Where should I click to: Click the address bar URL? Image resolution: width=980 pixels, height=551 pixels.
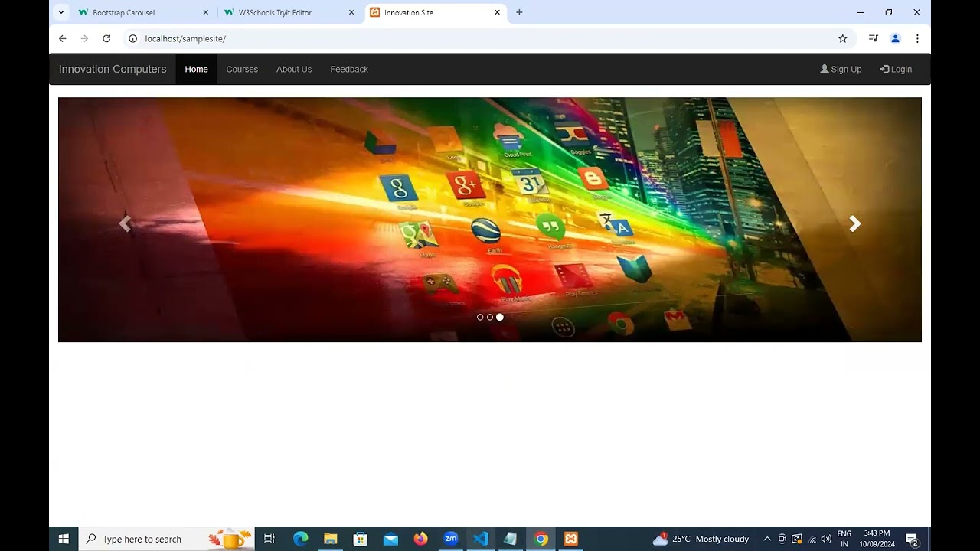coord(185,38)
